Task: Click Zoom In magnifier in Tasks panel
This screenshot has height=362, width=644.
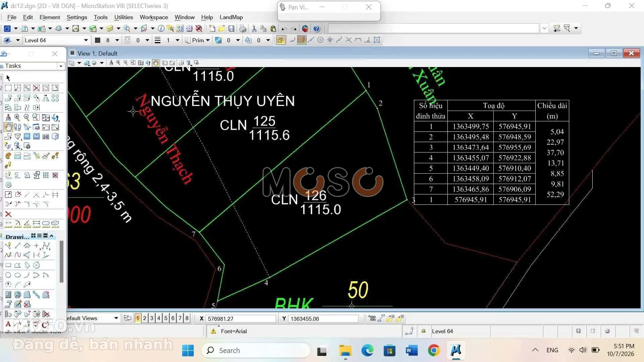Action: click(x=17, y=117)
